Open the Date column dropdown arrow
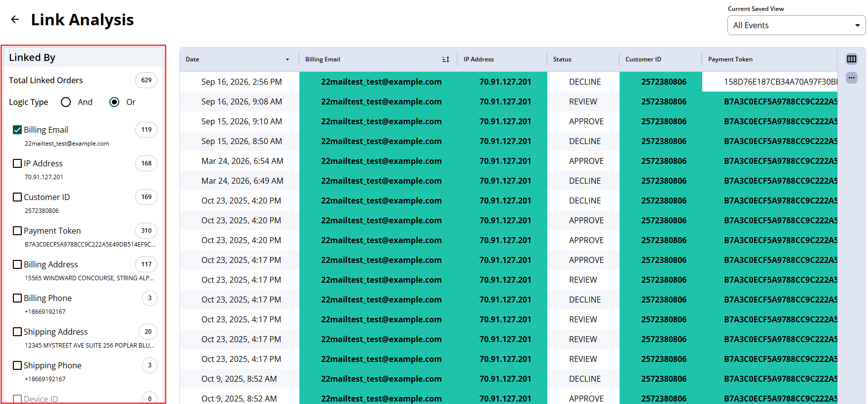The image size is (868, 404). pyautogui.click(x=287, y=59)
